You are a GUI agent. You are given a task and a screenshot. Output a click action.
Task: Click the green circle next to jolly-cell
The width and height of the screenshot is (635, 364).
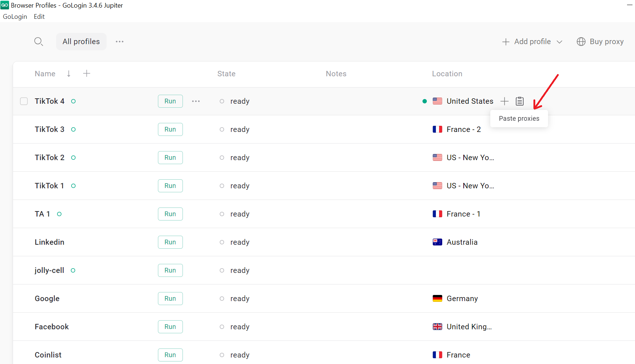click(73, 270)
